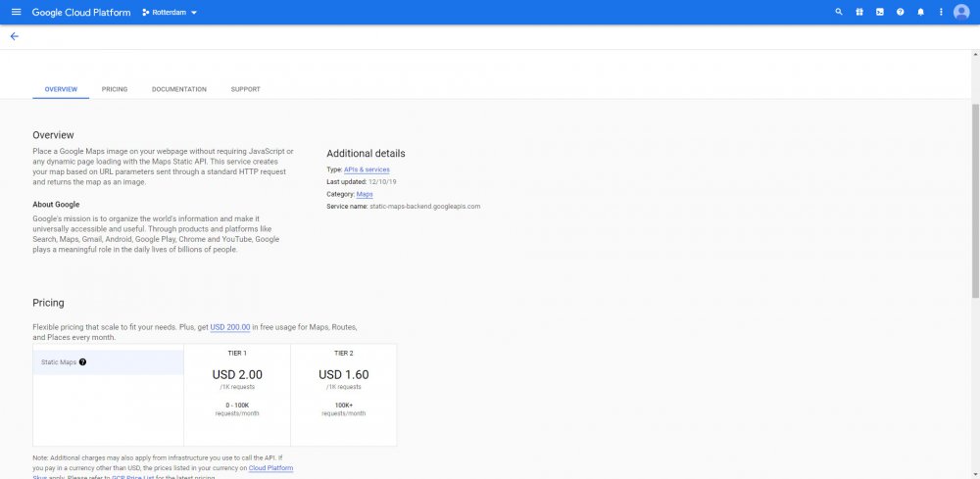Click the gift free trial icon

pyautogui.click(x=858, y=12)
